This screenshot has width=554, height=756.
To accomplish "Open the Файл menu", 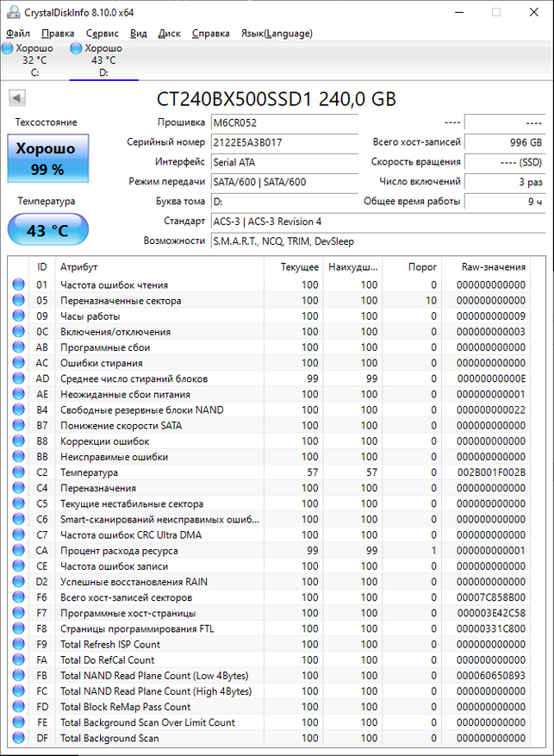I will pyautogui.click(x=18, y=34).
